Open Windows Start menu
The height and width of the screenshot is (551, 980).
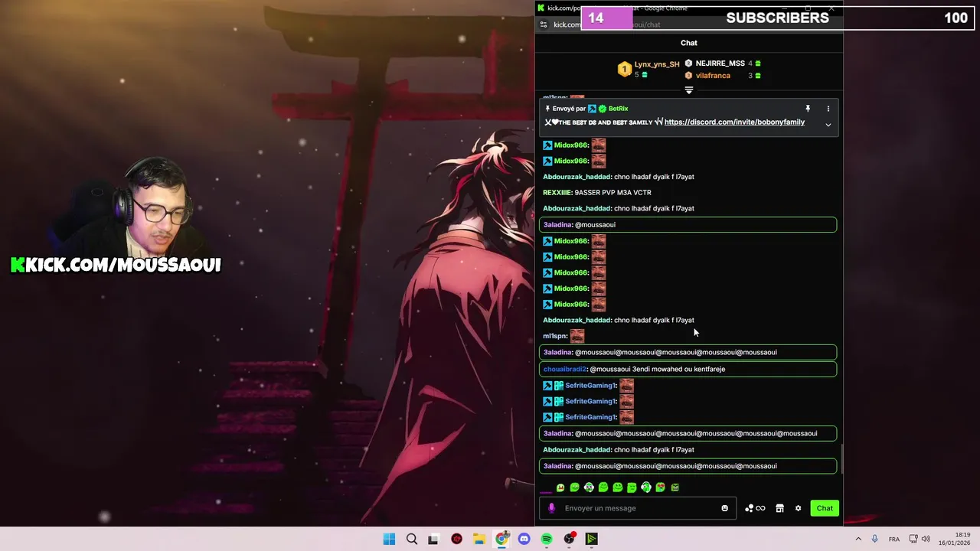tap(389, 539)
